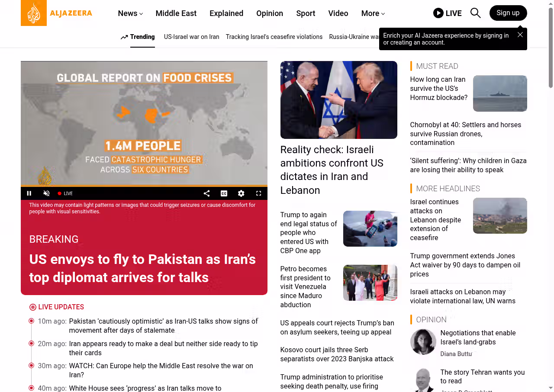Click the Sign up button
This screenshot has width=554, height=392.
508,13
